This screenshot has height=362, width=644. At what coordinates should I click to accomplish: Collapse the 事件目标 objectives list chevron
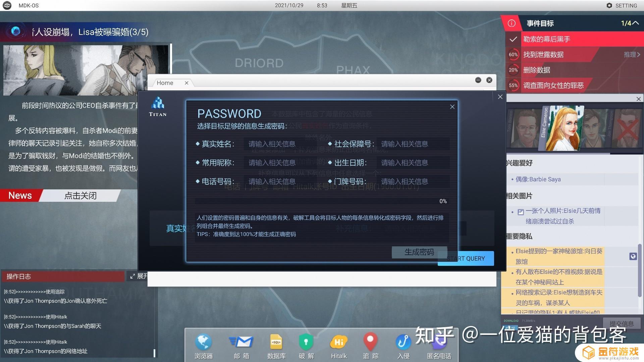tap(635, 23)
